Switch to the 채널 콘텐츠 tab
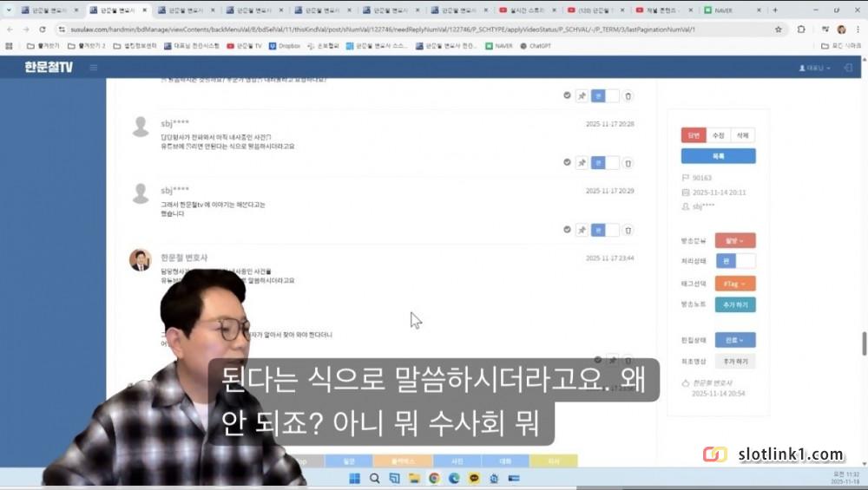 [x=664, y=10]
